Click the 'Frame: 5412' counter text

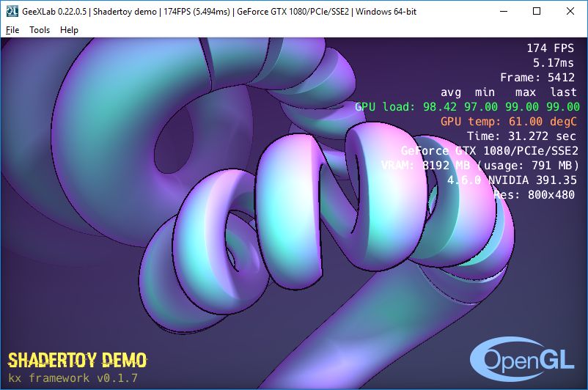[x=537, y=78]
